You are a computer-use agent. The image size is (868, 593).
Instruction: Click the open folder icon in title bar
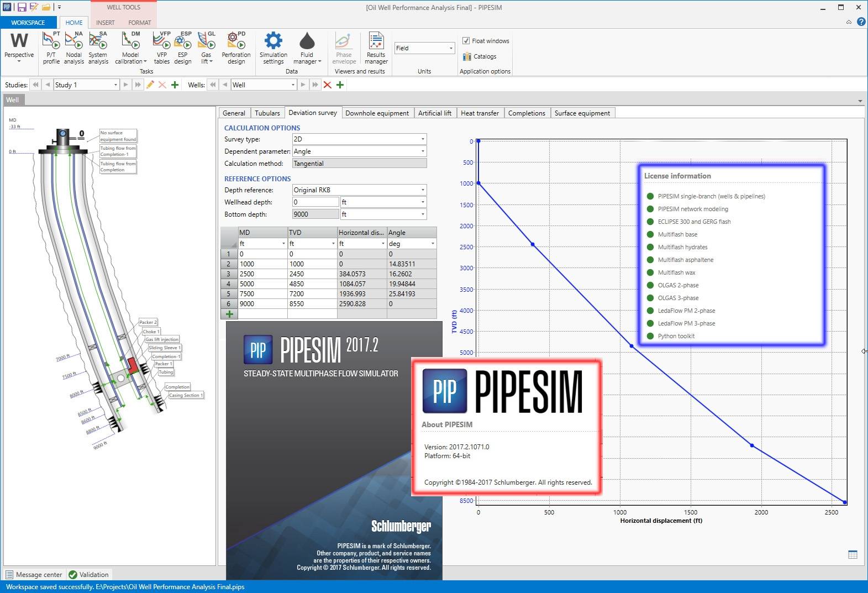(x=46, y=7)
